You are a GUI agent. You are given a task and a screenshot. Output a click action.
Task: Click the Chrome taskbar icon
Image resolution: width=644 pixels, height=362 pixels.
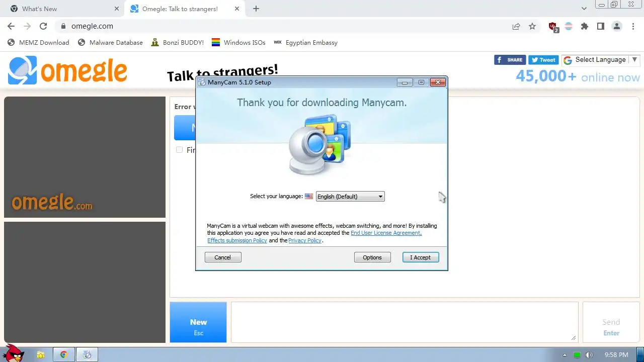[64, 355]
